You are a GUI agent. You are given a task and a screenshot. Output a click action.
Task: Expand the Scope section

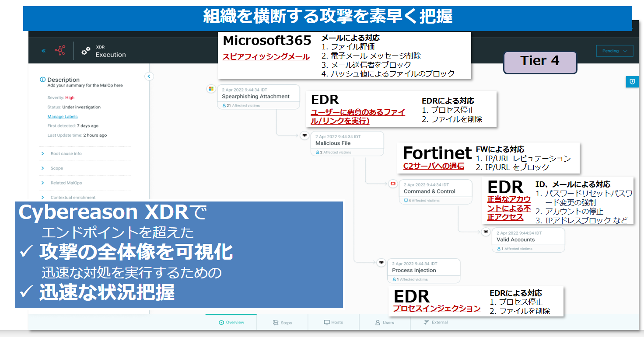tap(84, 168)
